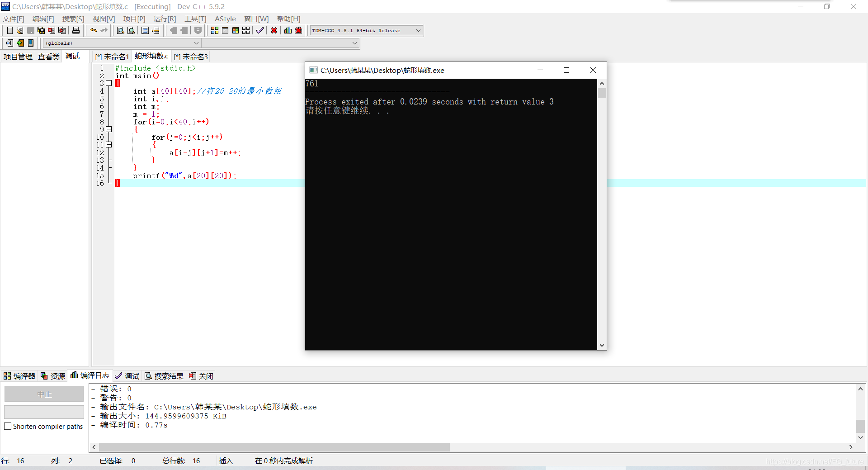Click the purple checkmark Debug icon
Image resolution: width=868 pixels, height=470 pixels.
point(260,30)
